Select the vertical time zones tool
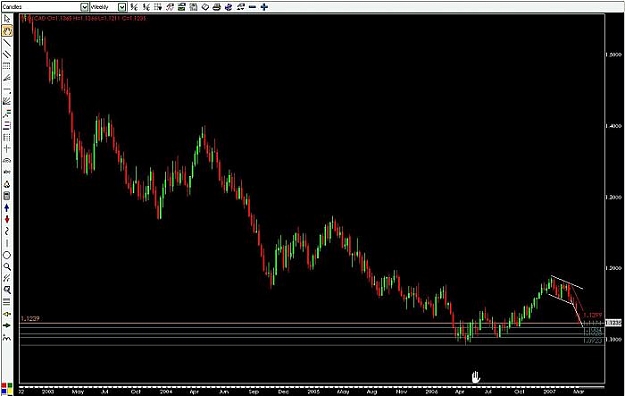This screenshot has width=625, height=396. coord(7,137)
